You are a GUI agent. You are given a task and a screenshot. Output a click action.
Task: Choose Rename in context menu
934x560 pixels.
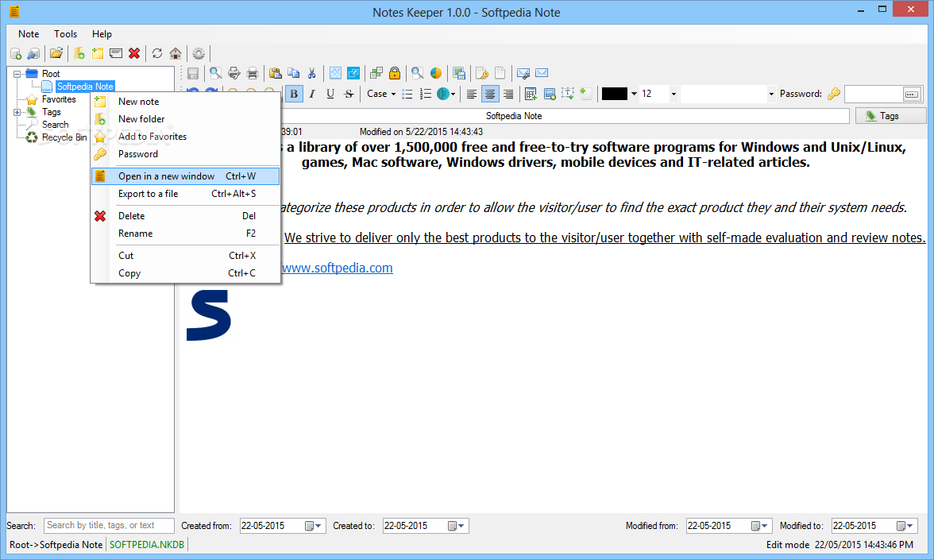[185, 234]
